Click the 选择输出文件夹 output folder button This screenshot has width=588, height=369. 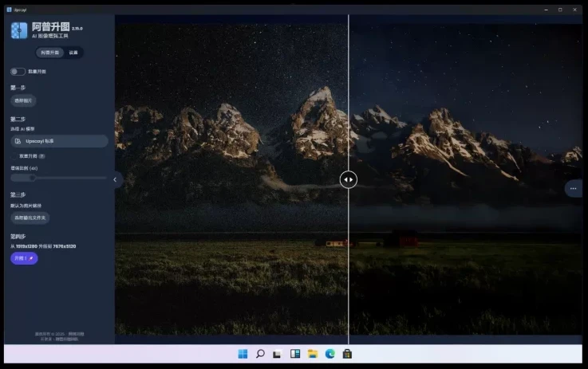pos(30,218)
